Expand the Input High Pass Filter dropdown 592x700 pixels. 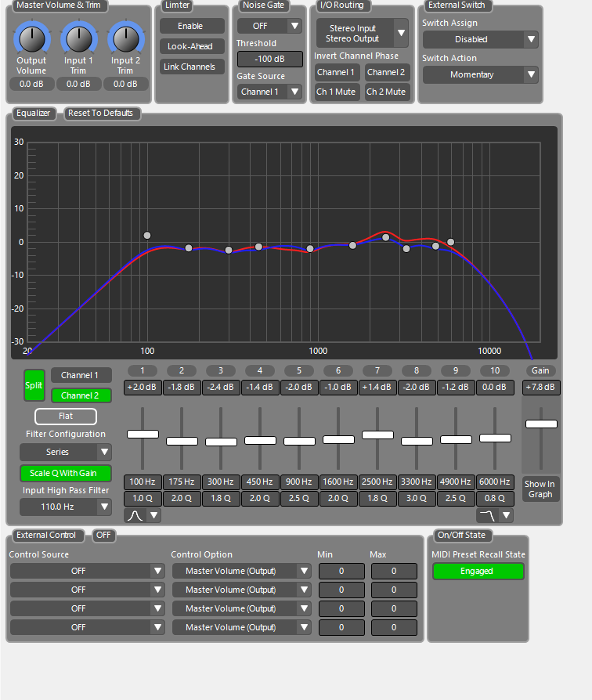(x=66, y=507)
